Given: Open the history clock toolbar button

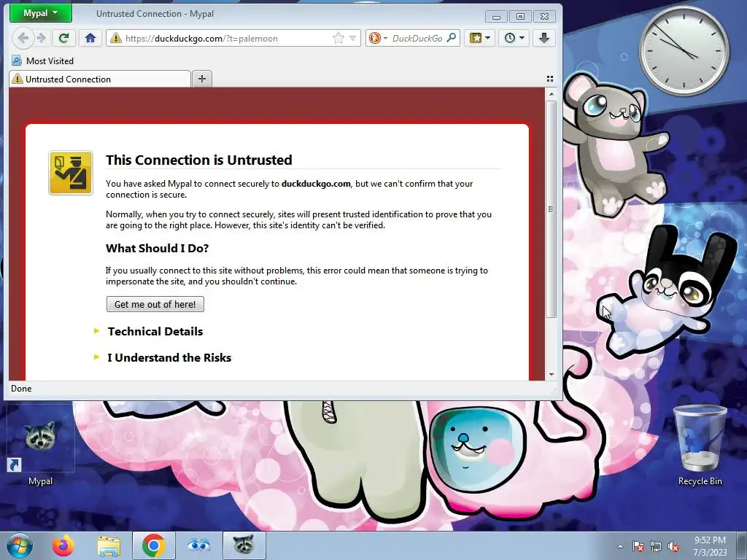Looking at the screenshot, I should click(x=510, y=38).
